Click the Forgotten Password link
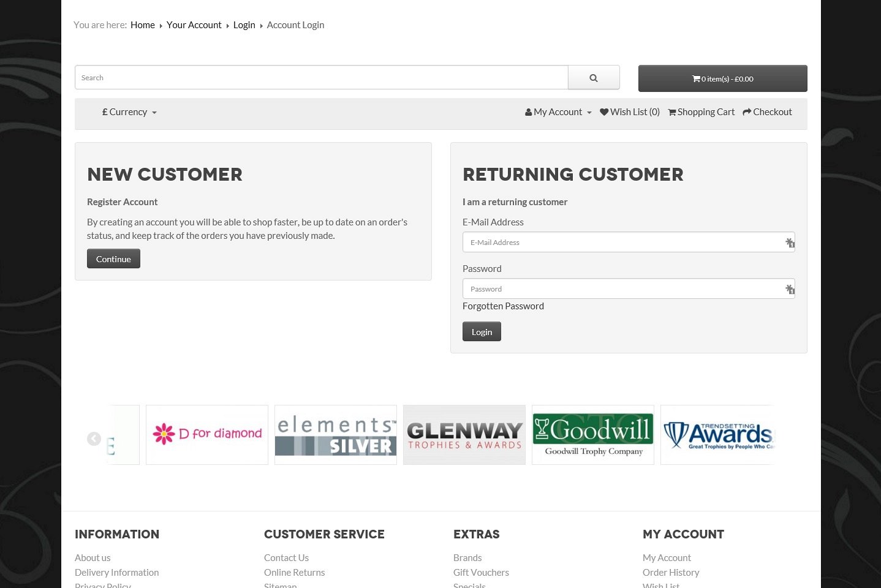The width and height of the screenshot is (881, 588). [x=503, y=306]
